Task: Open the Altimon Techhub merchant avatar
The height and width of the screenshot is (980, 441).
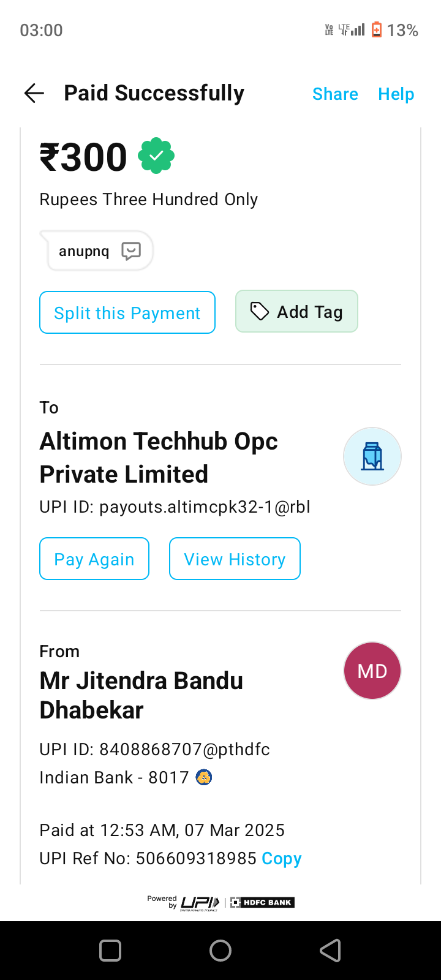Action: [x=372, y=456]
